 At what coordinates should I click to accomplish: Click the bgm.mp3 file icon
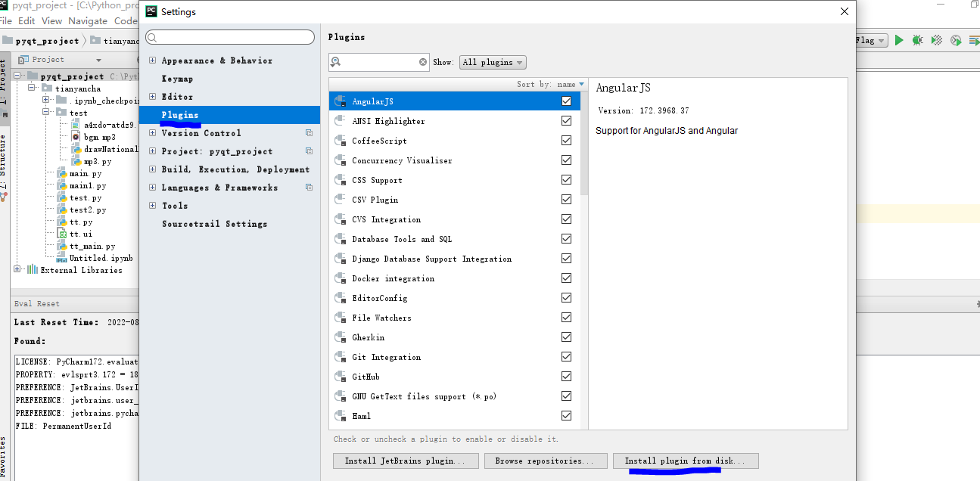(x=76, y=137)
